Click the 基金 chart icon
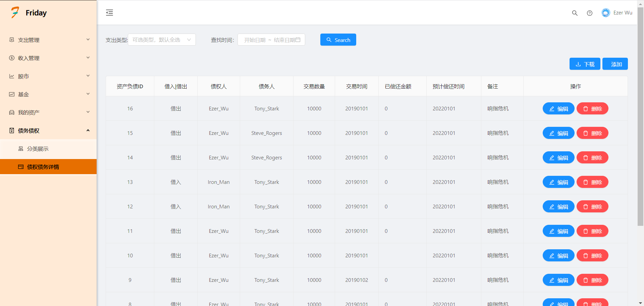This screenshot has width=644, height=306. (x=12, y=94)
